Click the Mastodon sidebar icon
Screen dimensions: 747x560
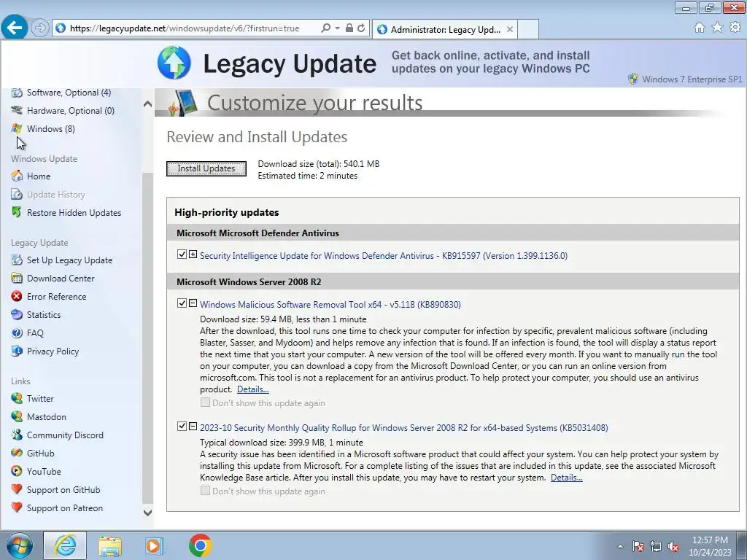[x=17, y=416]
